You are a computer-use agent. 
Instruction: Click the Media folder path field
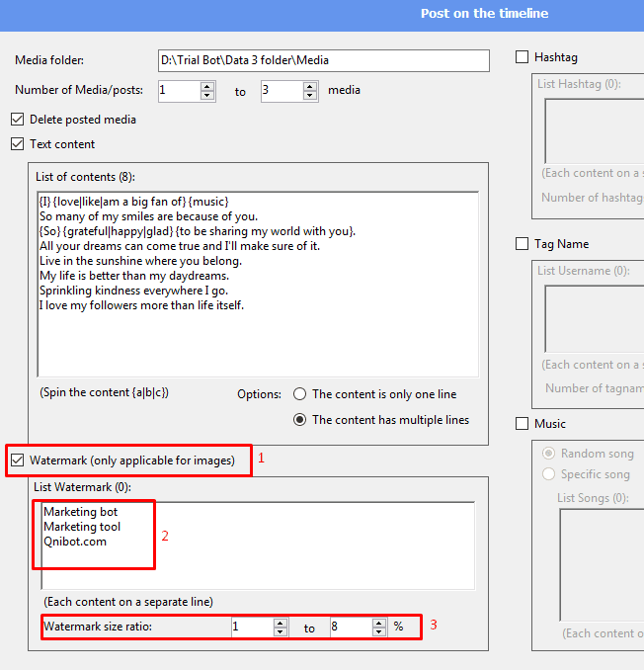point(323,60)
